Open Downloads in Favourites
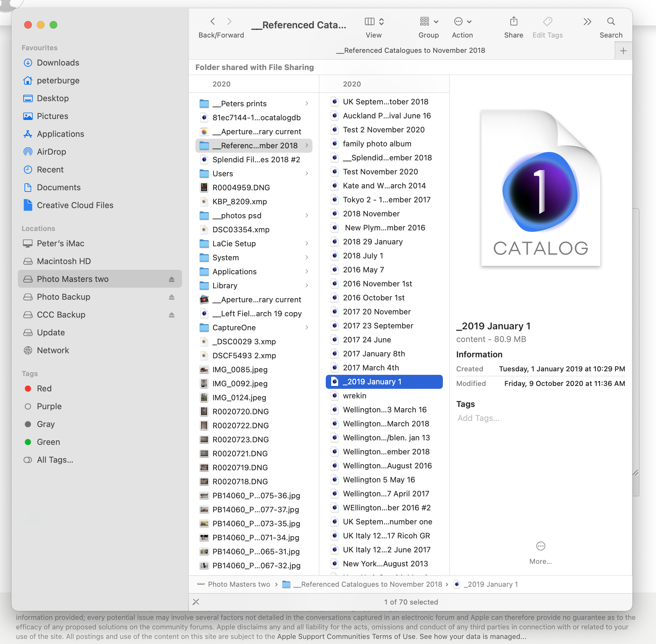The width and height of the screenshot is (656, 644). click(x=58, y=63)
